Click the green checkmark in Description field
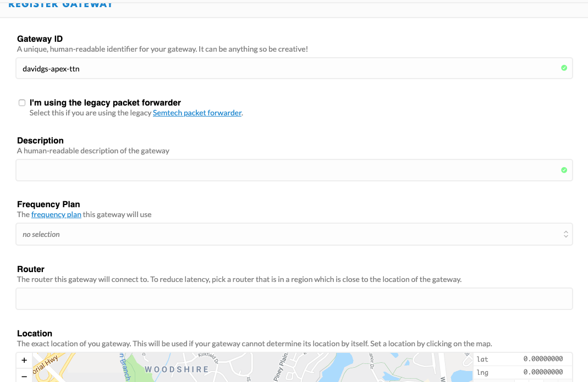 [564, 170]
